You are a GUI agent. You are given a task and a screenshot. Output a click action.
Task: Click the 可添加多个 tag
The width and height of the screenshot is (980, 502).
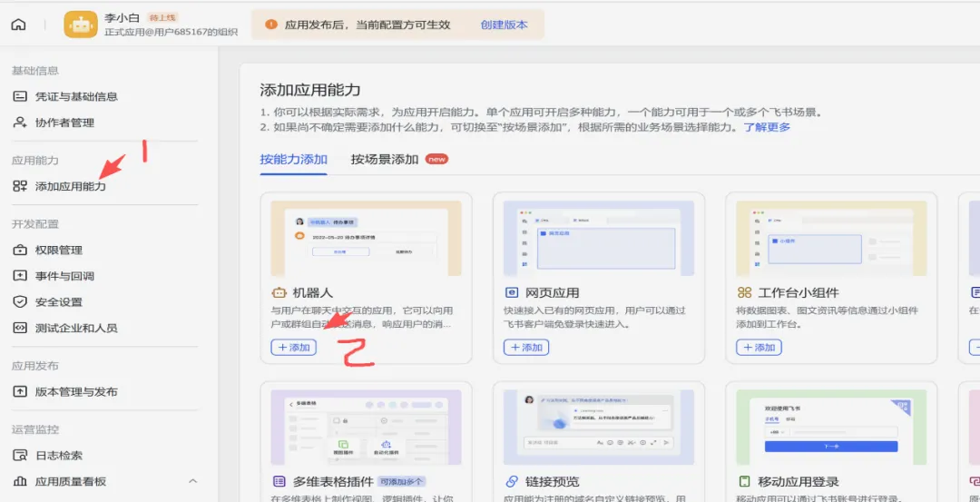402,481
